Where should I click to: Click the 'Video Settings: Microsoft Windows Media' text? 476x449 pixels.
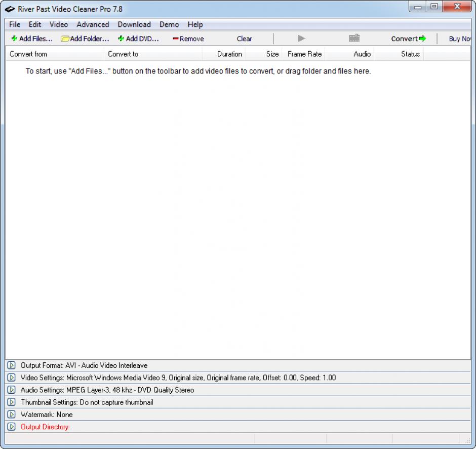click(x=178, y=378)
